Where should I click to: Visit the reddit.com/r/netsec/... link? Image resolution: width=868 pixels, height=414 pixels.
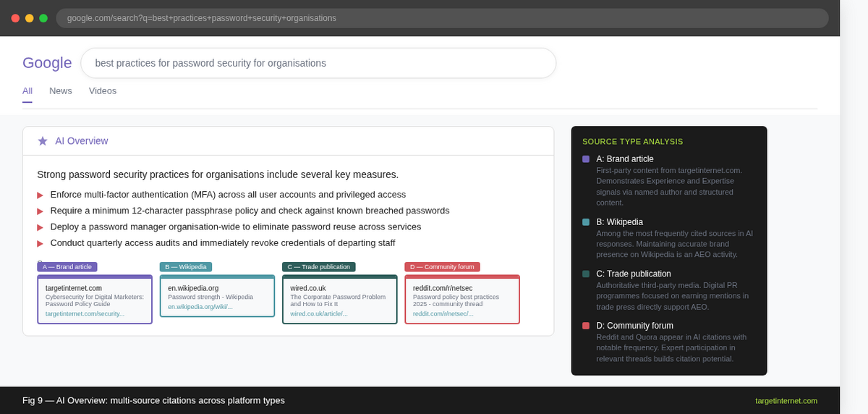(x=443, y=313)
